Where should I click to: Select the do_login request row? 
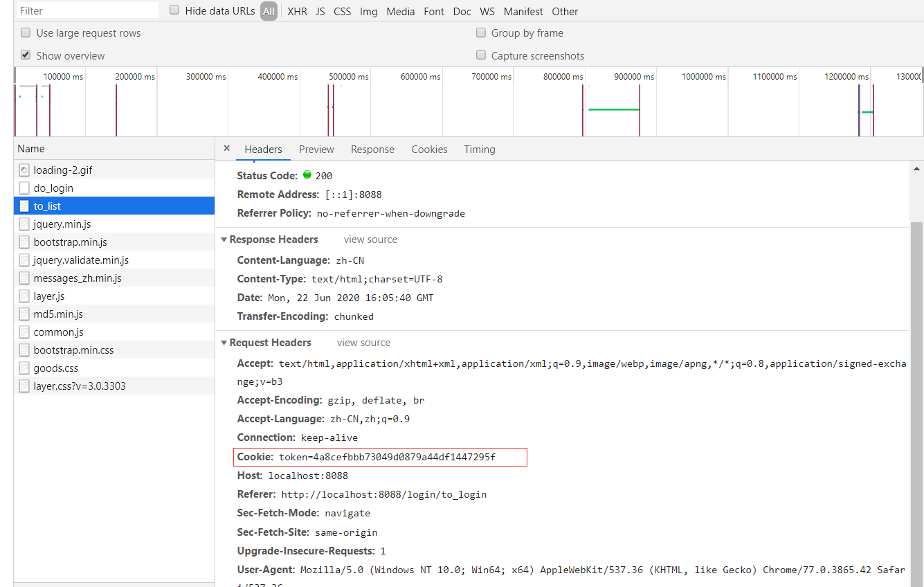[114, 188]
